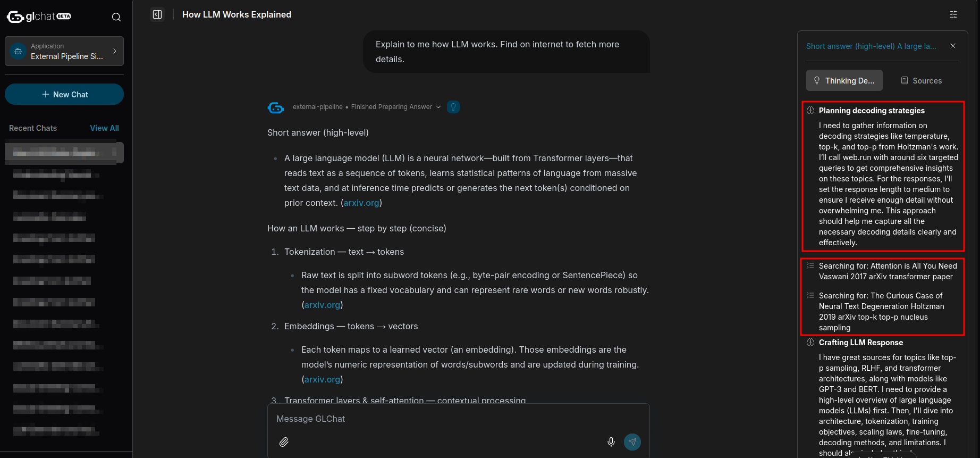Screen dimensions: 980x458
Task: Attach a file with paperclip icon
Action: [x=284, y=442]
